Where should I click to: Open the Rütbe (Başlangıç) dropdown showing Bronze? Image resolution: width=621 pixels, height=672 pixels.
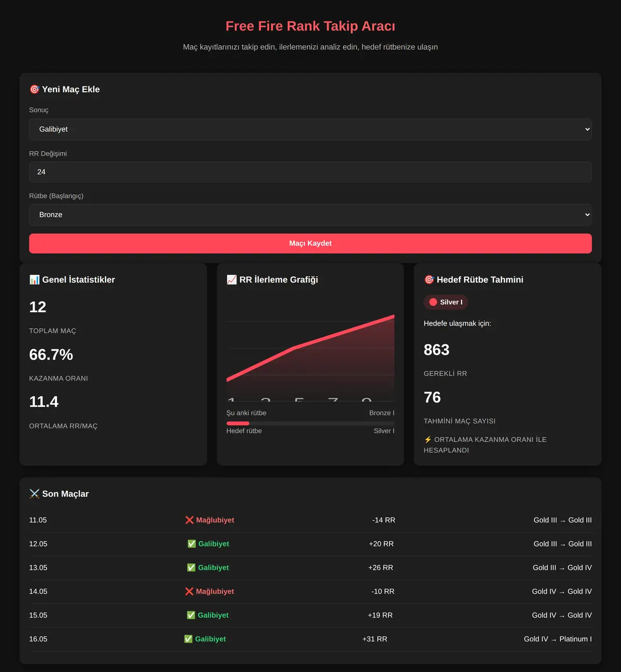pos(310,215)
